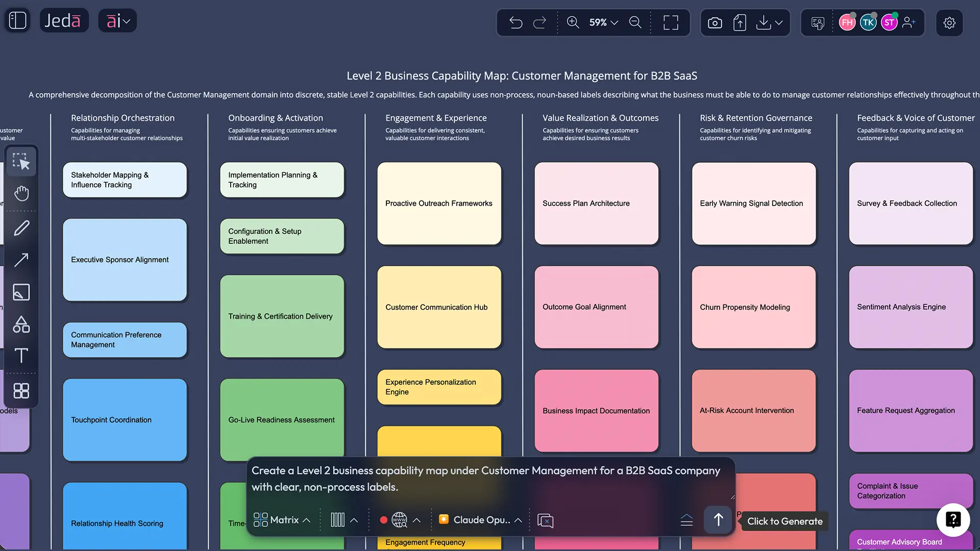Select the text tool
Image resolution: width=980 pixels, height=551 pixels.
(21, 356)
